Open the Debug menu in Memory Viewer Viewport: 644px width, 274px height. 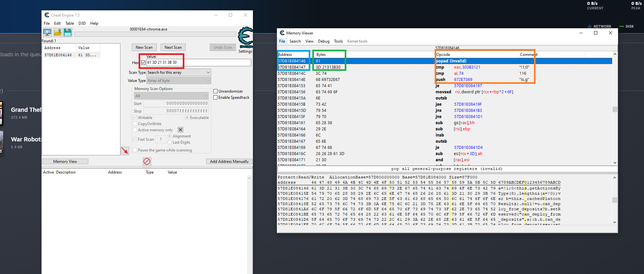pyautogui.click(x=323, y=41)
